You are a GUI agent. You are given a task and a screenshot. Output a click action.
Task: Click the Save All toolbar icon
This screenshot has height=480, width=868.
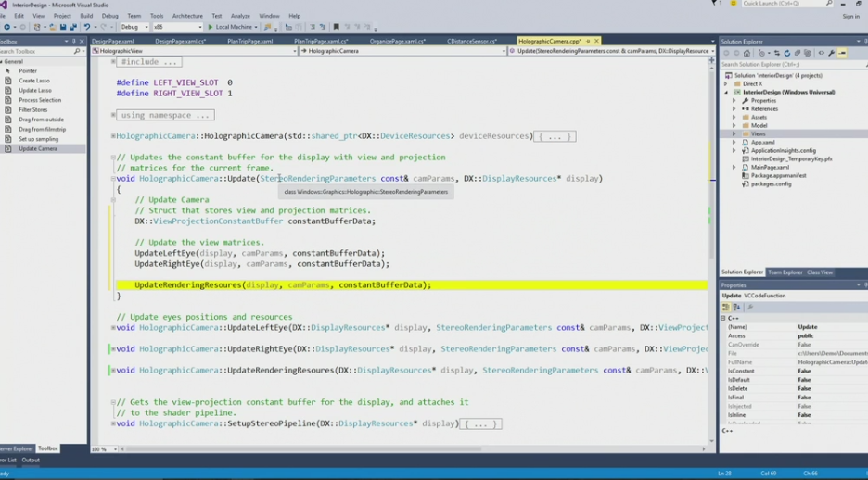pyautogui.click(x=73, y=27)
